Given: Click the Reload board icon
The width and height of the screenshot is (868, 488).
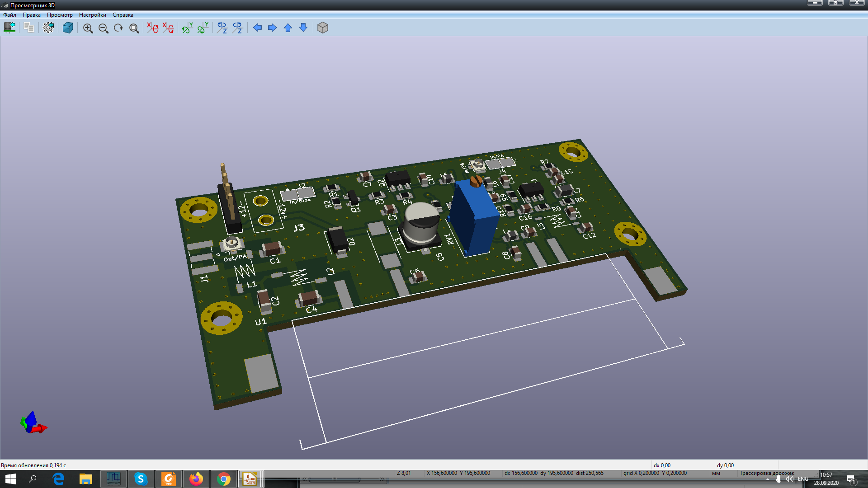Looking at the screenshot, I should [x=9, y=28].
